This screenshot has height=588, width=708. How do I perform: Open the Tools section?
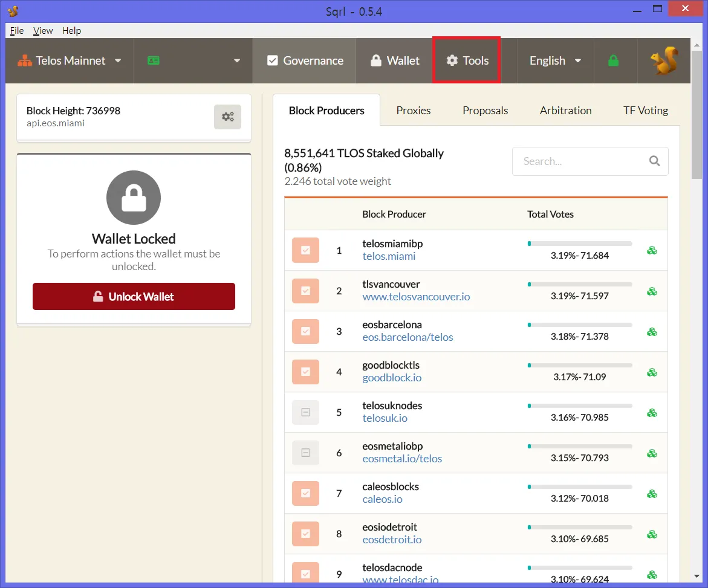pyautogui.click(x=466, y=60)
